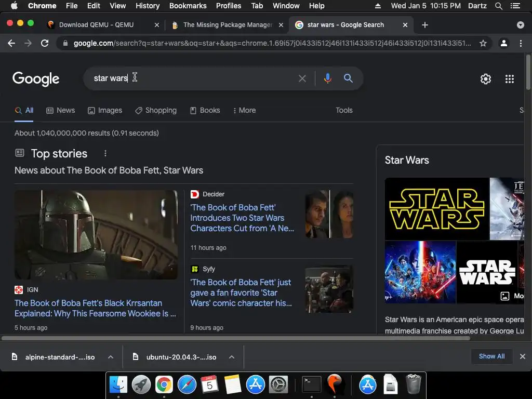Open Terminal from the Dock
Screen dimensions: 532x399
(312, 384)
